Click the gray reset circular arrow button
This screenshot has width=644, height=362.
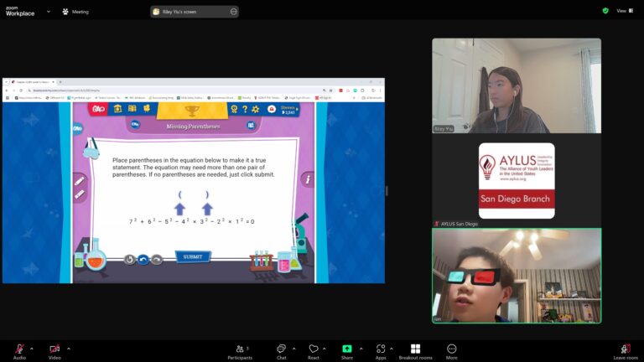[129, 260]
